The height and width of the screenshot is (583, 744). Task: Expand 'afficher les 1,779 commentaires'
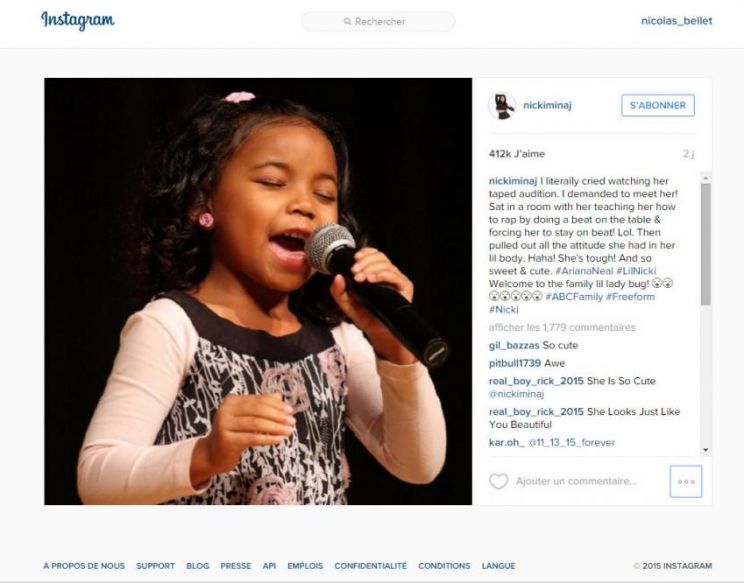562,327
